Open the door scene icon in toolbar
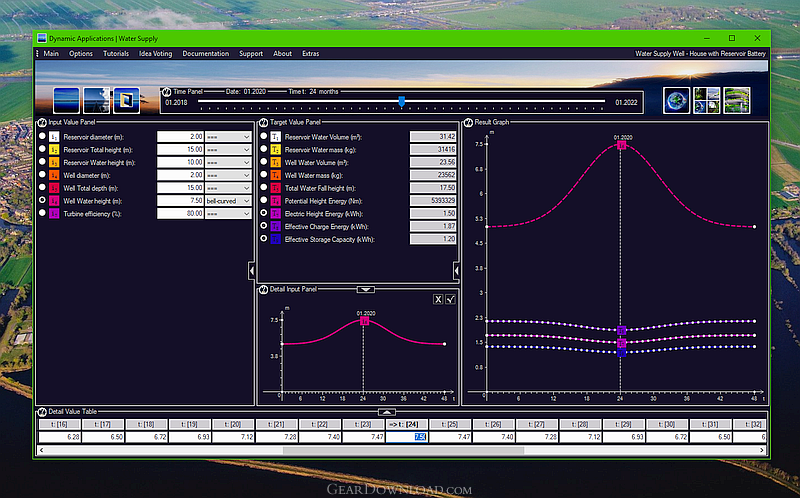 [127, 100]
